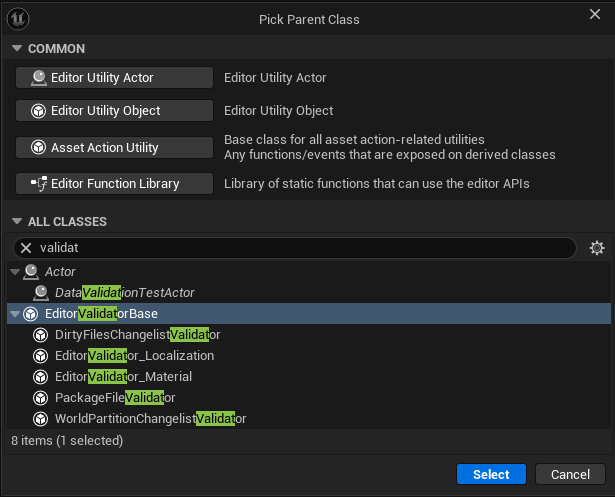Collapse the COMMON section

click(16, 49)
